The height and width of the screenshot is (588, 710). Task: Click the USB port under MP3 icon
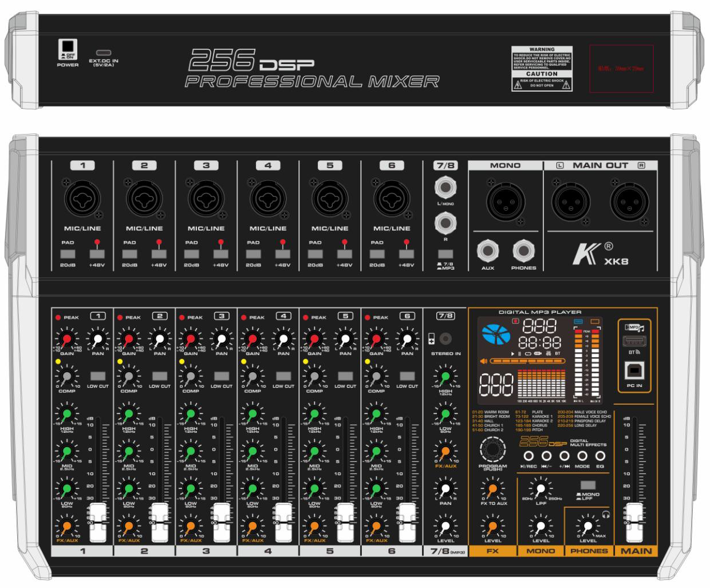[x=634, y=341]
